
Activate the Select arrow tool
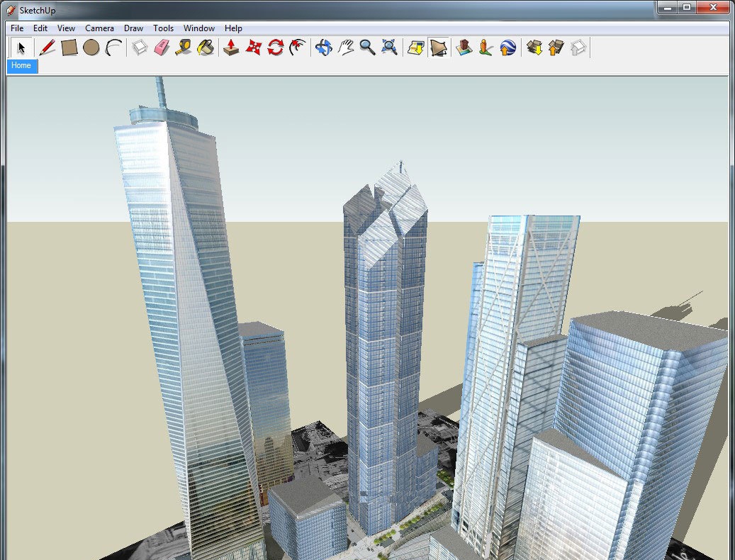click(x=20, y=47)
